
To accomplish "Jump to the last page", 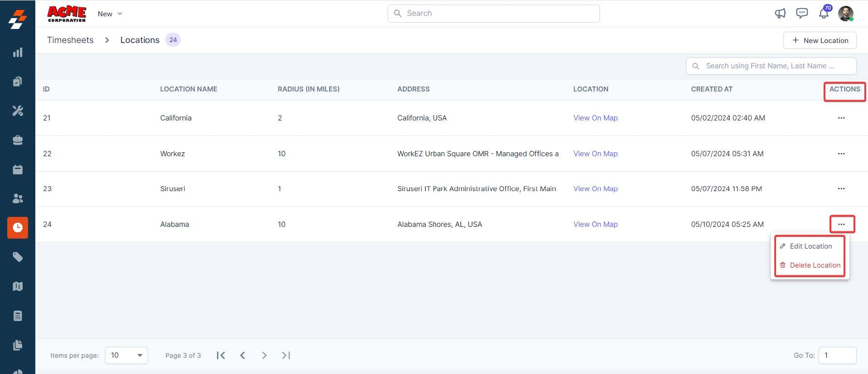I will pyautogui.click(x=286, y=355).
